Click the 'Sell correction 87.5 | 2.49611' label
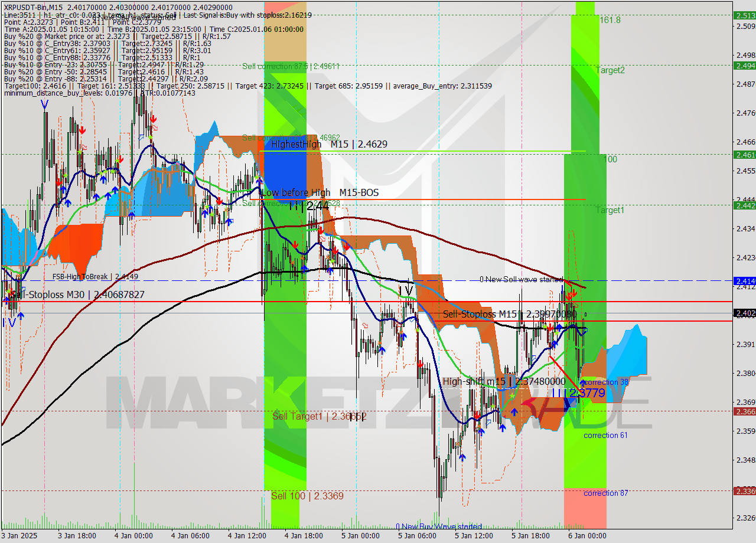This screenshot has height=543, width=756. (291, 66)
